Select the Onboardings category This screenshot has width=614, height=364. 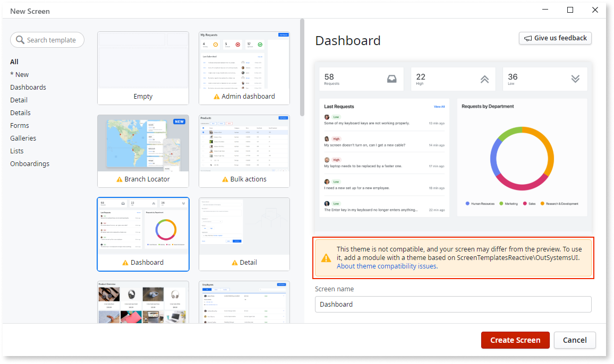pos(30,163)
